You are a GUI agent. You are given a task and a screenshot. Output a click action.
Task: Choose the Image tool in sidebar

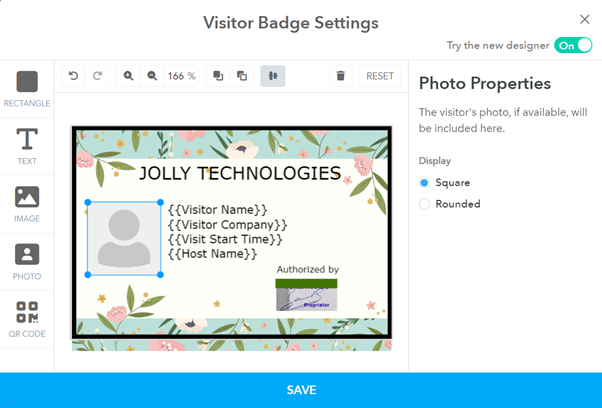(27, 204)
